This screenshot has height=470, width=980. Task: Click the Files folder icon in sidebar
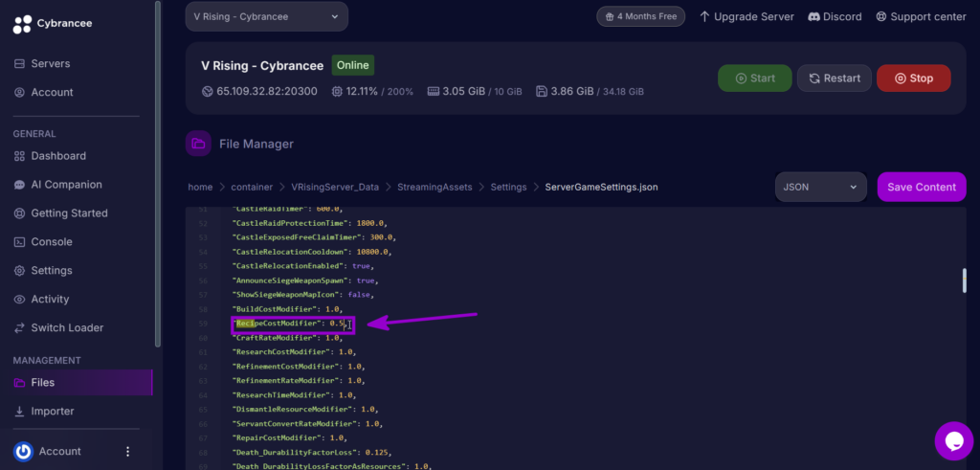tap(19, 383)
